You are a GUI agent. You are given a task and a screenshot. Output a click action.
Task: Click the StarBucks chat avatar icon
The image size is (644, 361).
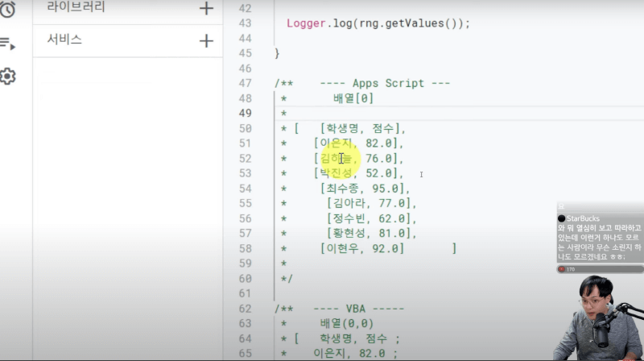561,218
